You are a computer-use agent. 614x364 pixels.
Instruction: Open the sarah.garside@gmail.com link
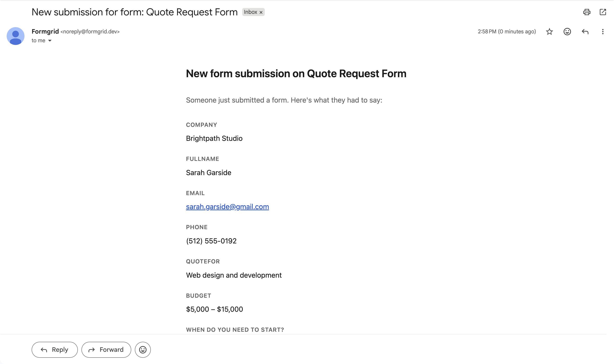coord(227,206)
